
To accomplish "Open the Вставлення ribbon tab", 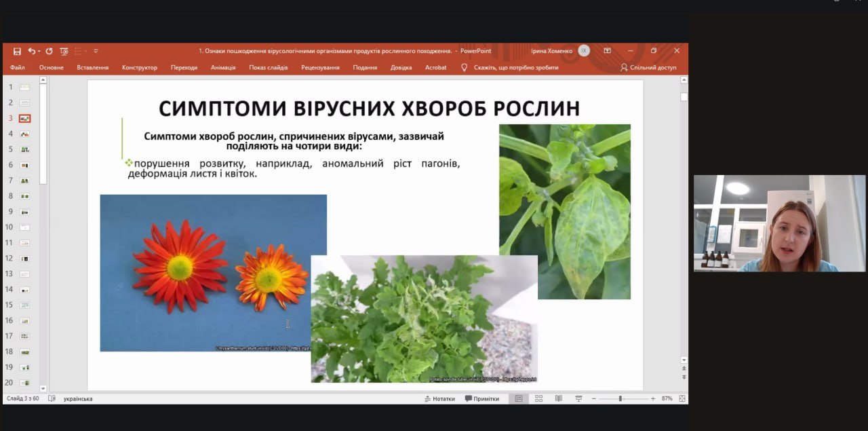I will click(x=92, y=68).
